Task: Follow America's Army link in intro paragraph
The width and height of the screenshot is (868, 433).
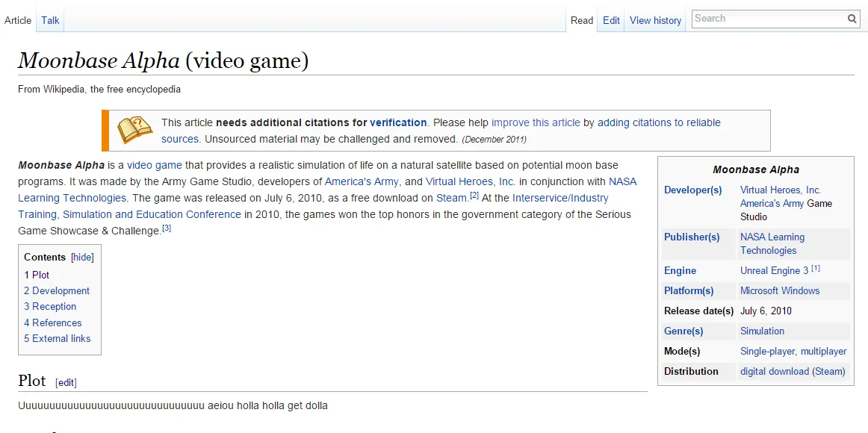Action: (362, 181)
